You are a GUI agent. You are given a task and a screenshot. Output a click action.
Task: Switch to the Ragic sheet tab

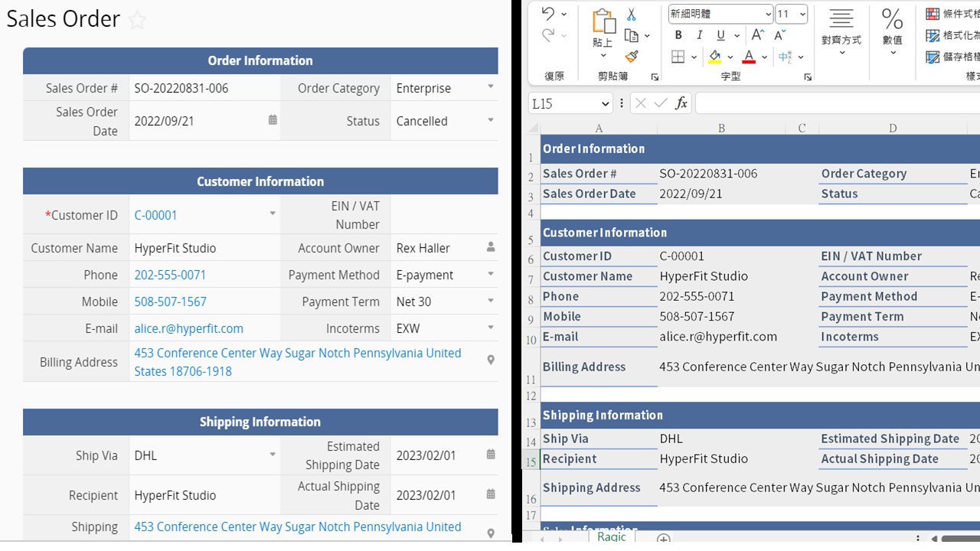click(612, 536)
